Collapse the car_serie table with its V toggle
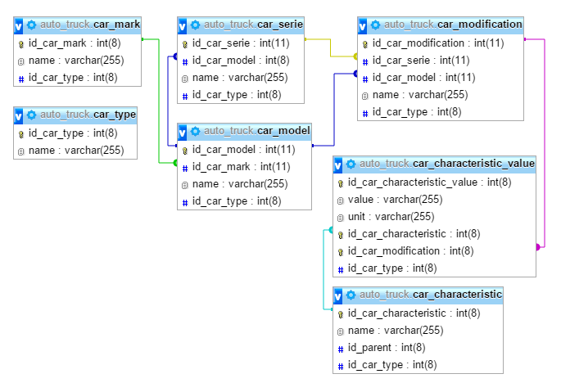The height and width of the screenshot is (392, 561). [x=182, y=25]
